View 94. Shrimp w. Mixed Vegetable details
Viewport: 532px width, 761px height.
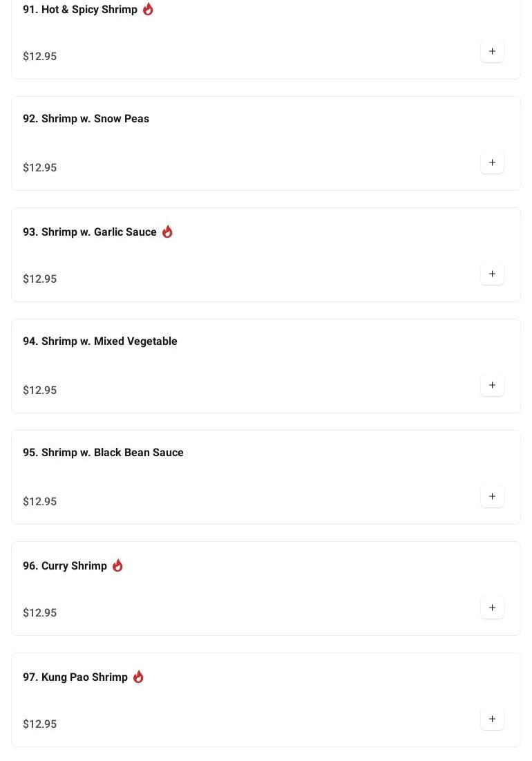(x=100, y=341)
